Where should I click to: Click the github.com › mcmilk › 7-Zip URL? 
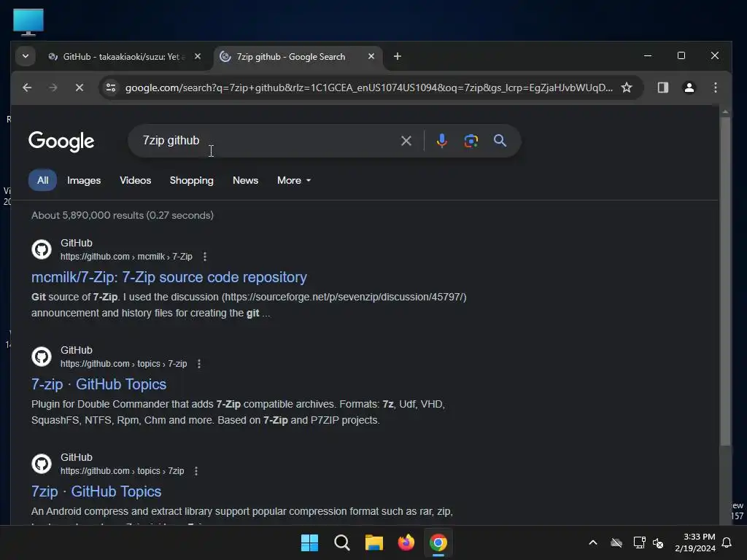(126, 257)
